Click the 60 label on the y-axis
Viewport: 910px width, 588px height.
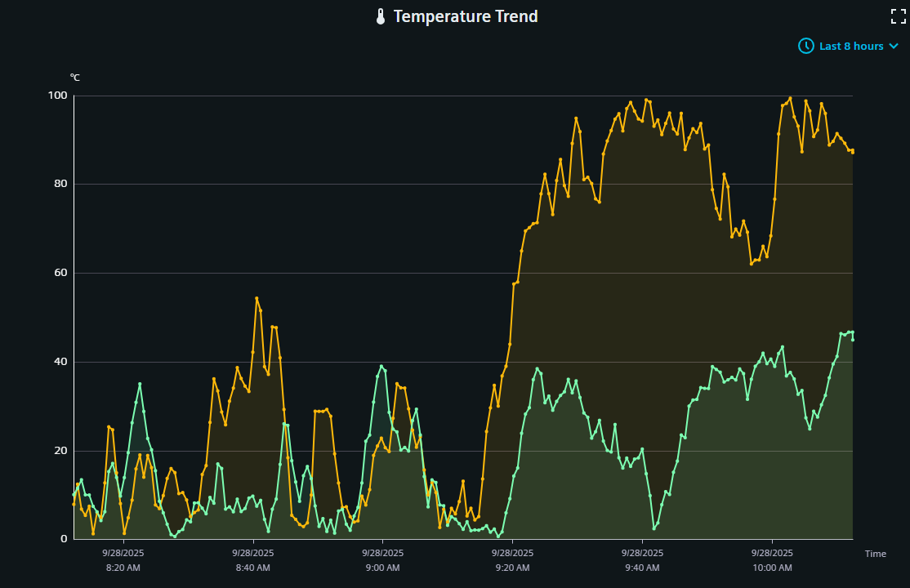point(60,273)
